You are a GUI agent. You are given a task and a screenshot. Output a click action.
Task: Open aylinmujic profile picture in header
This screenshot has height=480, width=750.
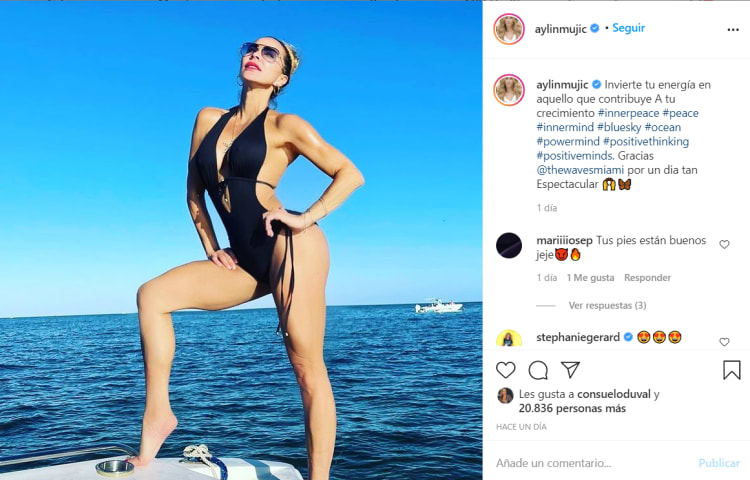click(509, 29)
